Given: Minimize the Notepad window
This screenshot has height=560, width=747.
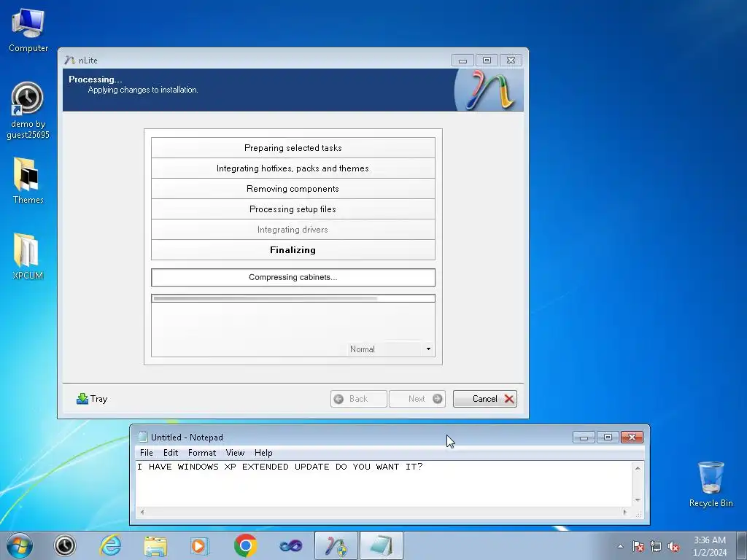Looking at the screenshot, I should [x=584, y=437].
